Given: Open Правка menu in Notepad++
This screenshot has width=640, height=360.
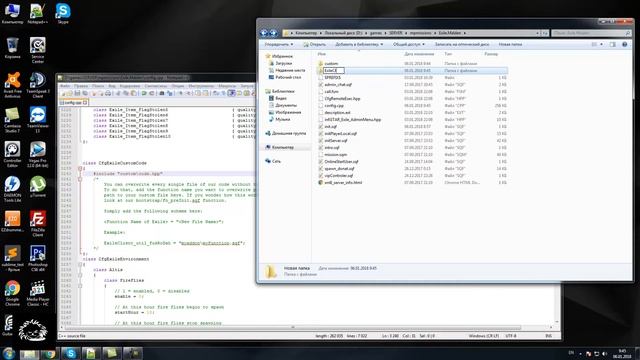Looking at the screenshot, I should pyautogui.click(x=81, y=86).
